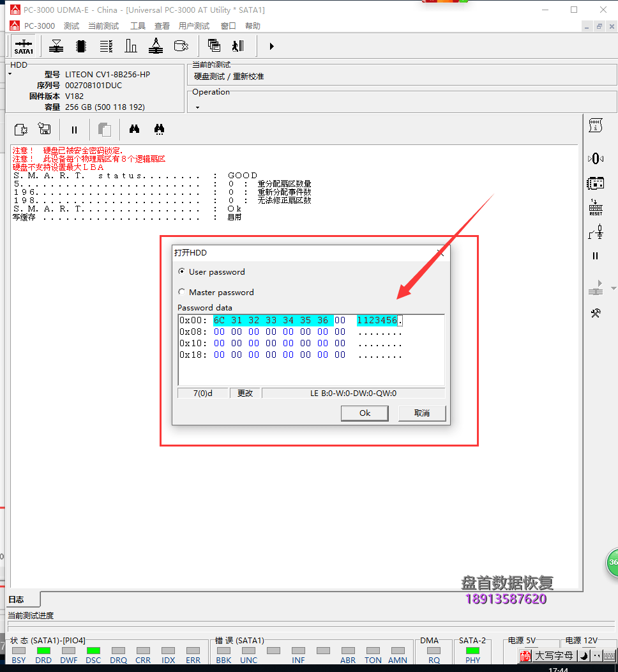
Task: Expand the Operation panel arrow
Action: click(197, 107)
